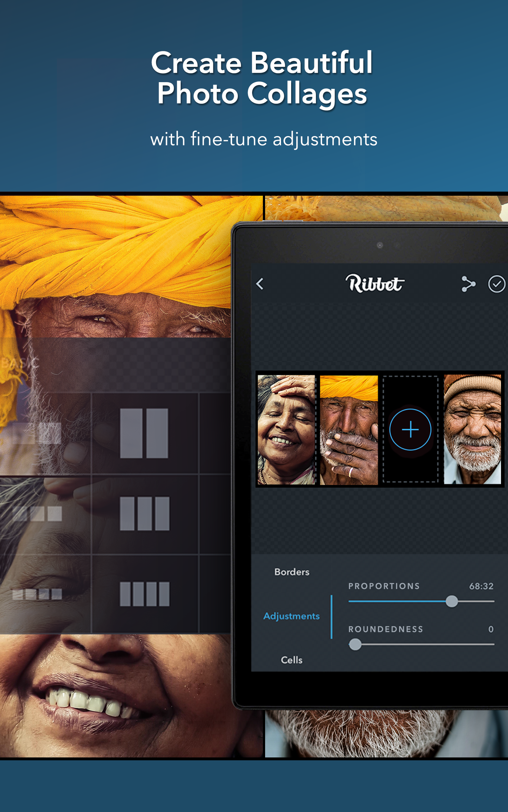Tap the Ribbet logo

tap(375, 284)
